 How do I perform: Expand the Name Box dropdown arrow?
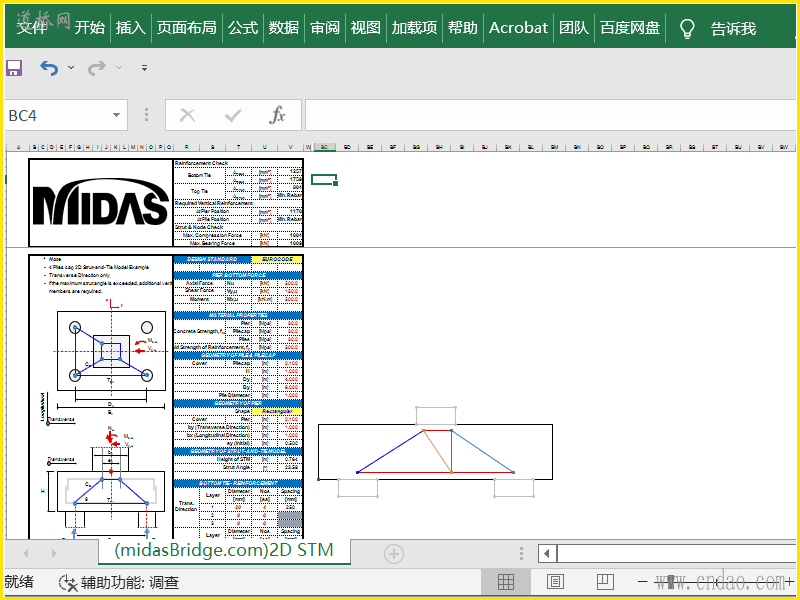pyautogui.click(x=117, y=115)
